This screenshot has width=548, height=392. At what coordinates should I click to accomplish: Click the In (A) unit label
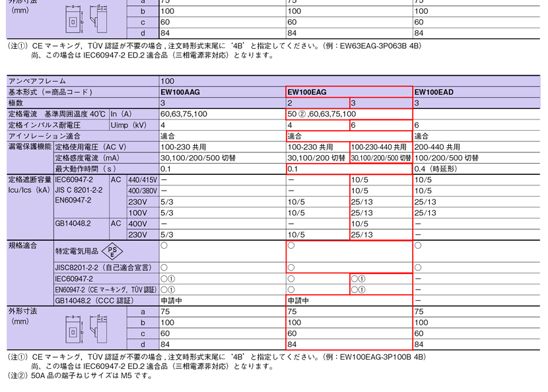pyautogui.click(x=121, y=114)
